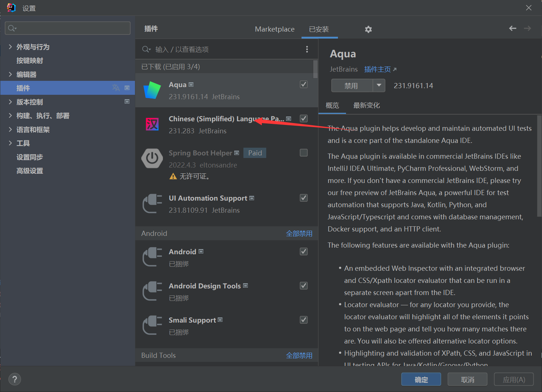Open the plugin settings gear icon

368,29
